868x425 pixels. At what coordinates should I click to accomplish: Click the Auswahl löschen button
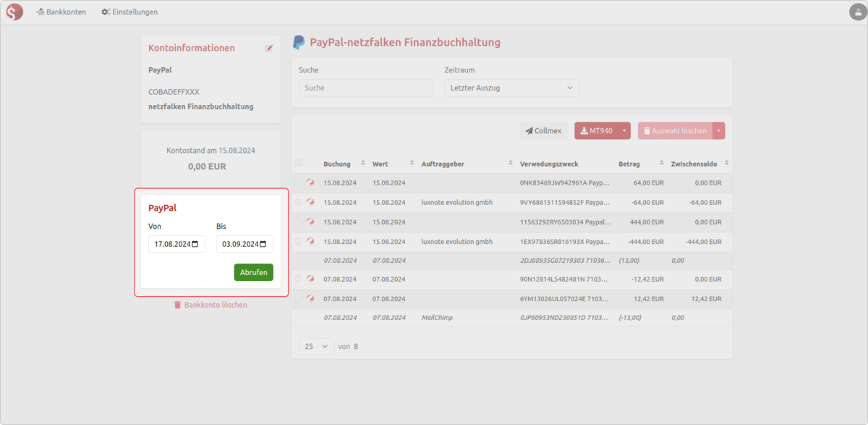click(x=675, y=130)
